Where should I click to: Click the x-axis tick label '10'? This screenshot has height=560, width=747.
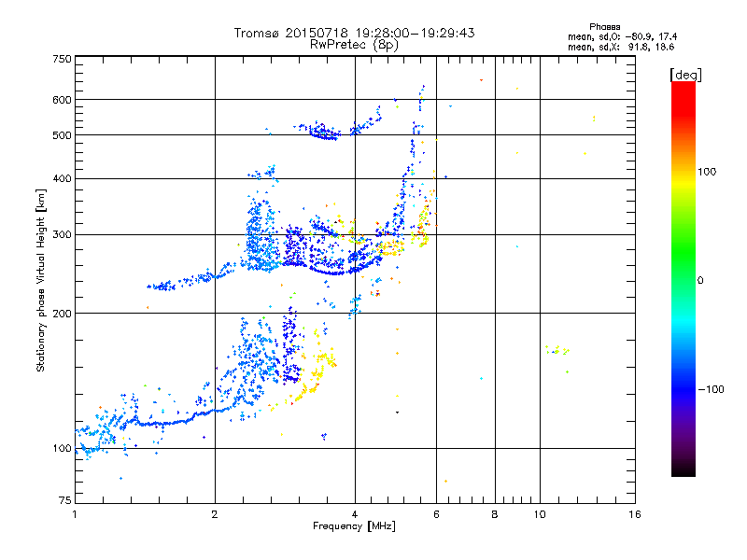pos(540,514)
